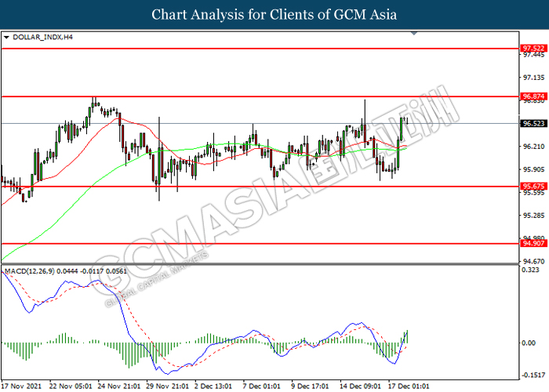
Task: Click the current price label 96.523
Action: coord(533,123)
